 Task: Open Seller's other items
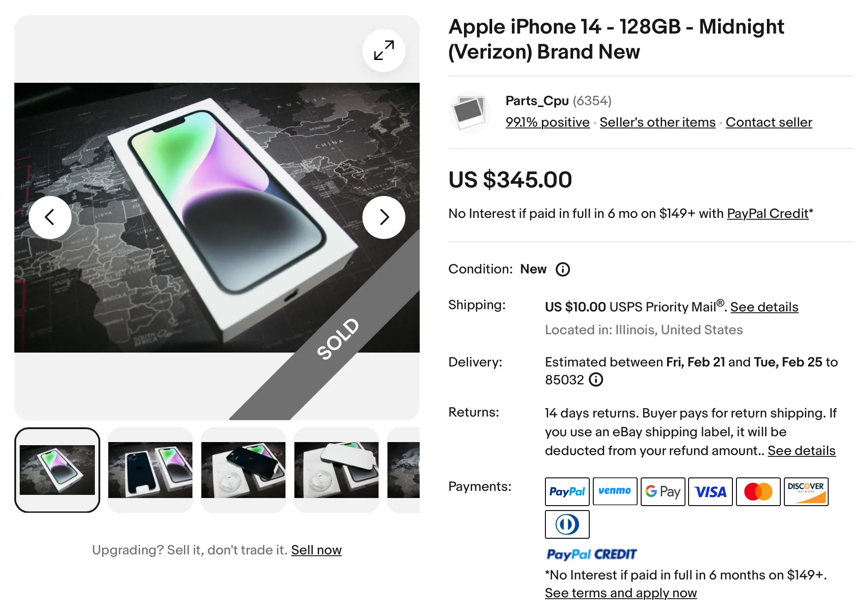click(x=657, y=122)
